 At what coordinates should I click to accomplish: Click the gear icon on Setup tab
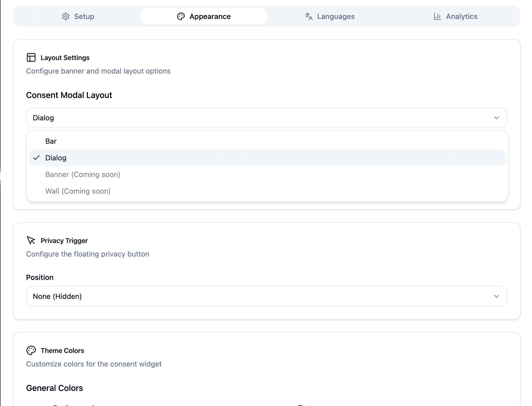pos(66,16)
